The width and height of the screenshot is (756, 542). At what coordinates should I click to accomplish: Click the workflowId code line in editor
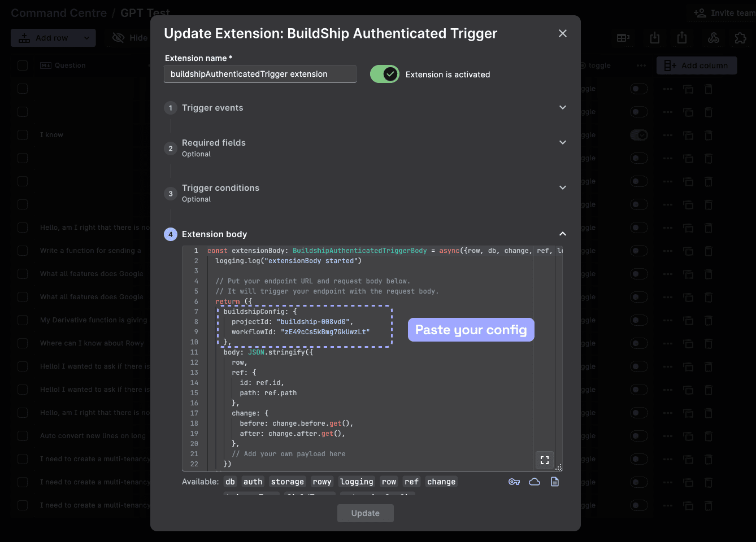point(301,332)
